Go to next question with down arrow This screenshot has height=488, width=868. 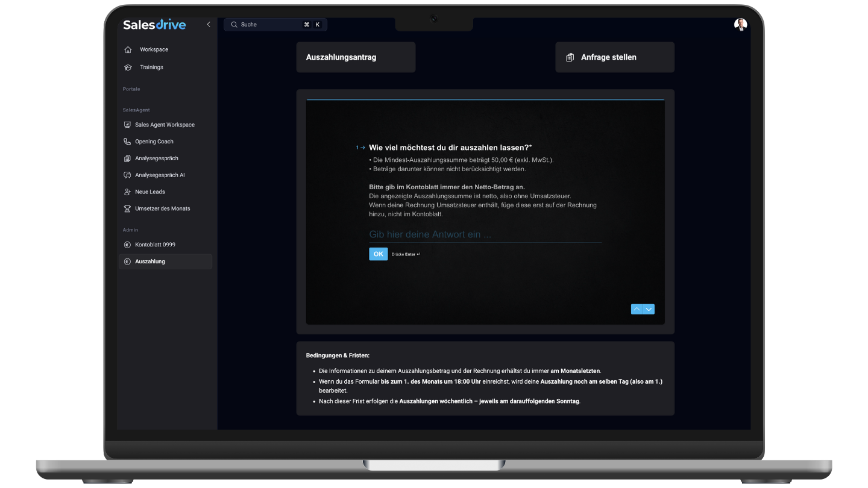pyautogui.click(x=649, y=309)
